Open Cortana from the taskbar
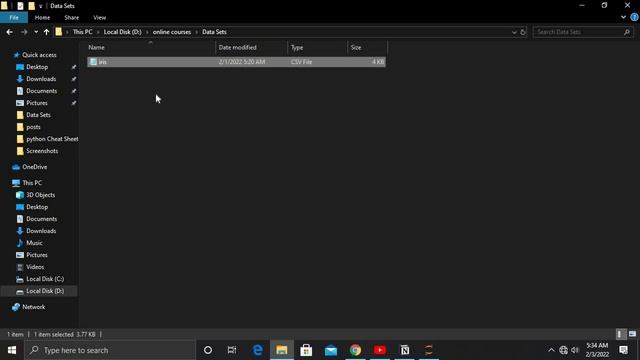The height and width of the screenshot is (360, 640). click(x=208, y=350)
